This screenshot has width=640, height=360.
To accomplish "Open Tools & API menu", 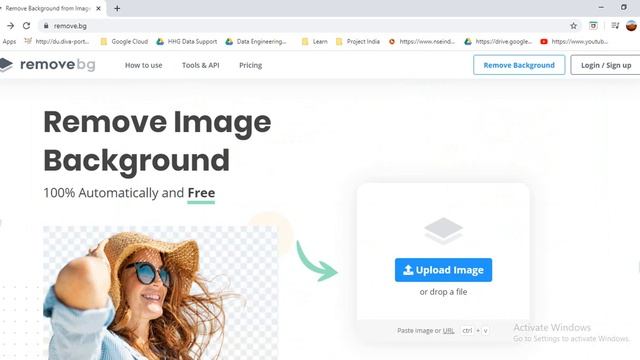I will (200, 65).
